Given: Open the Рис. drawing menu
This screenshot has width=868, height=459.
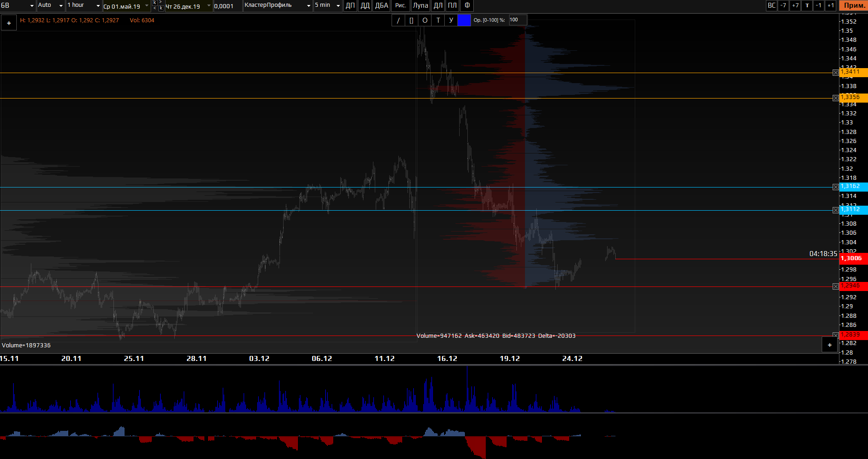Looking at the screenshot, I should 400,5.
